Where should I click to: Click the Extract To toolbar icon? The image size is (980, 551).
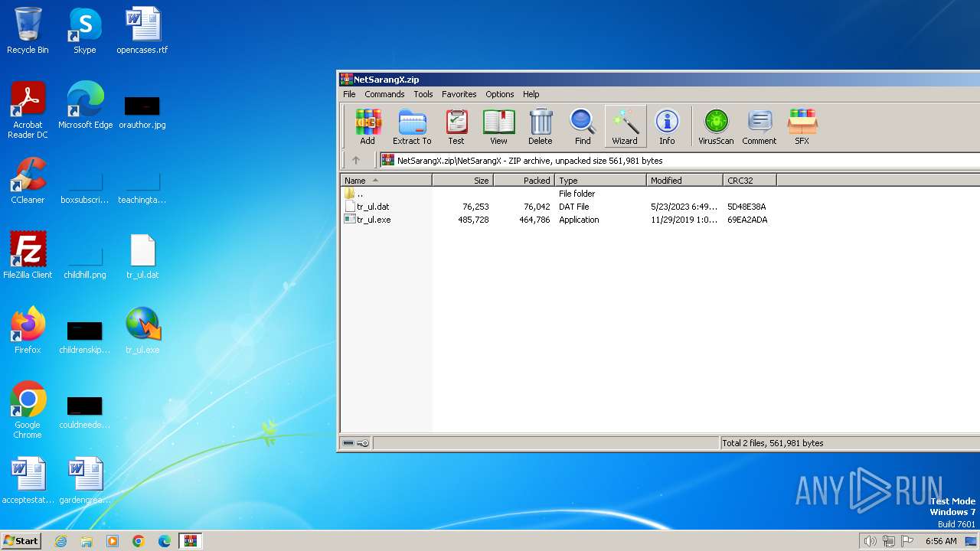[x=412, y=126]
